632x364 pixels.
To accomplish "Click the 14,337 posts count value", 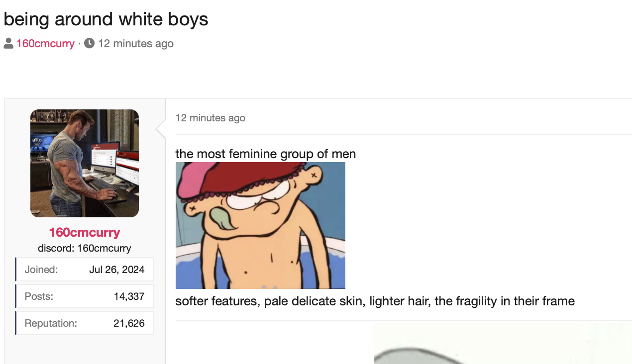I will pos(129,296).
